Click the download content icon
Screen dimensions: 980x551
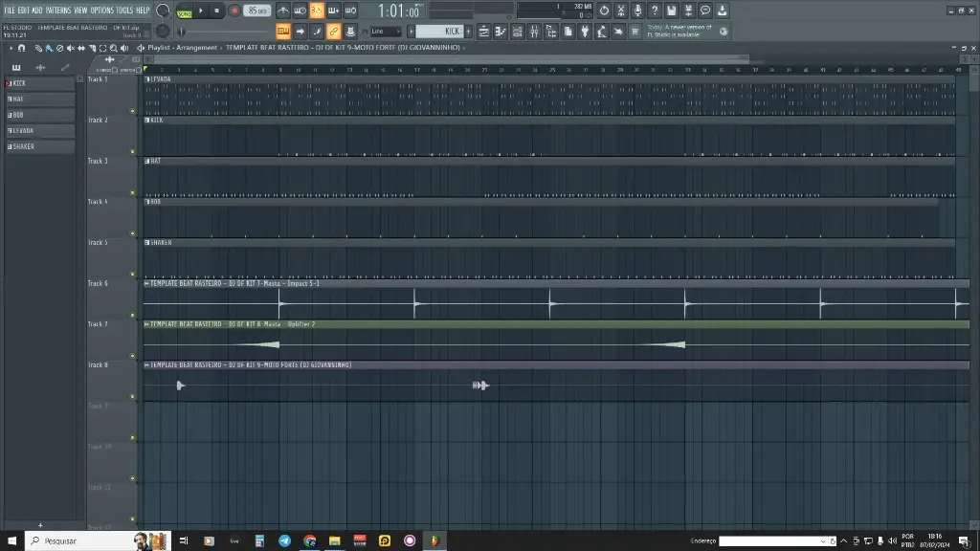pos(722,11)
